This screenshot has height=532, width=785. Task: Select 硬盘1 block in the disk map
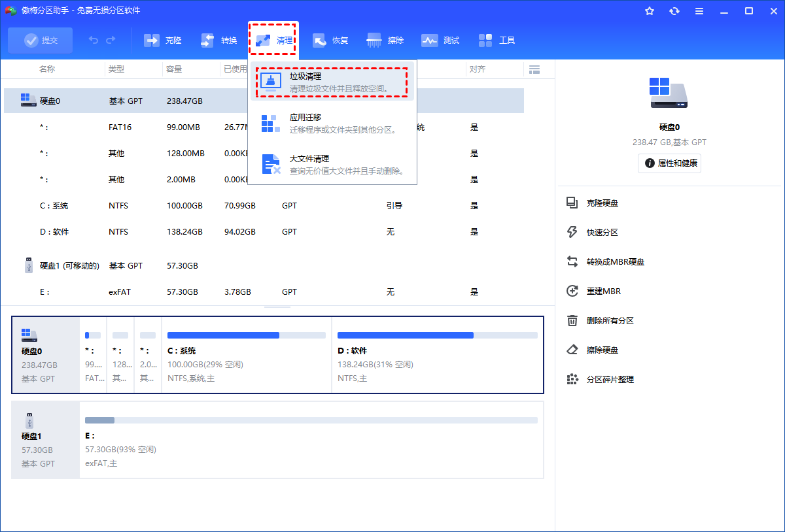[45, 439]
